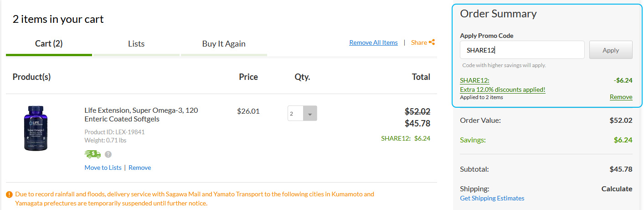Click Move to Lists link
The image size is (644, 210).
(103, 168)
